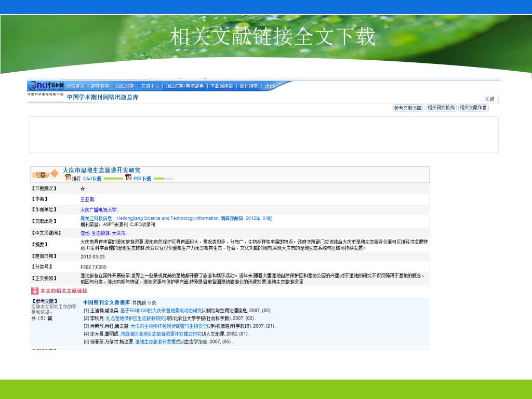This screenshot has width=532, height=399.
Task: Click the 2012年 04期 issue link
Action: 259,219
